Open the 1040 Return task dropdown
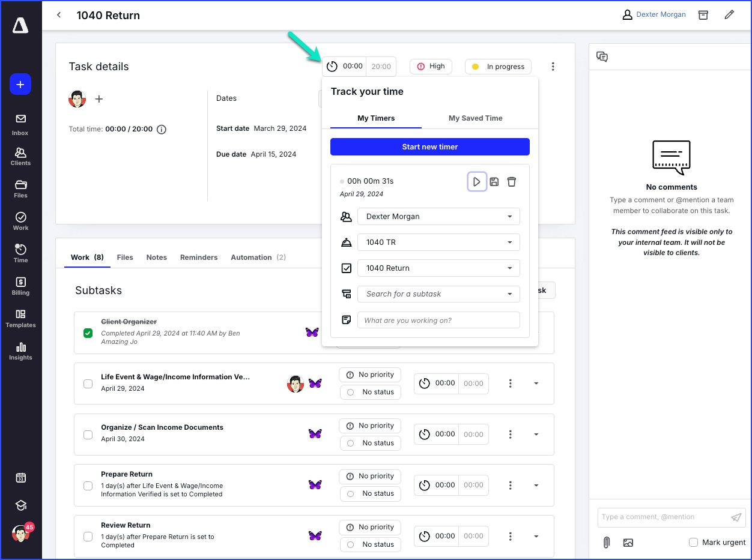 (438, 268)
